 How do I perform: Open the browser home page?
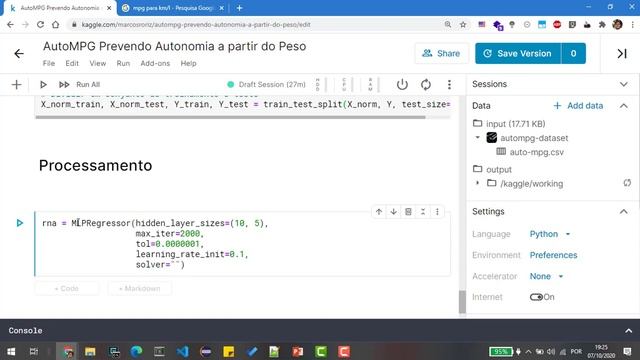56,24
